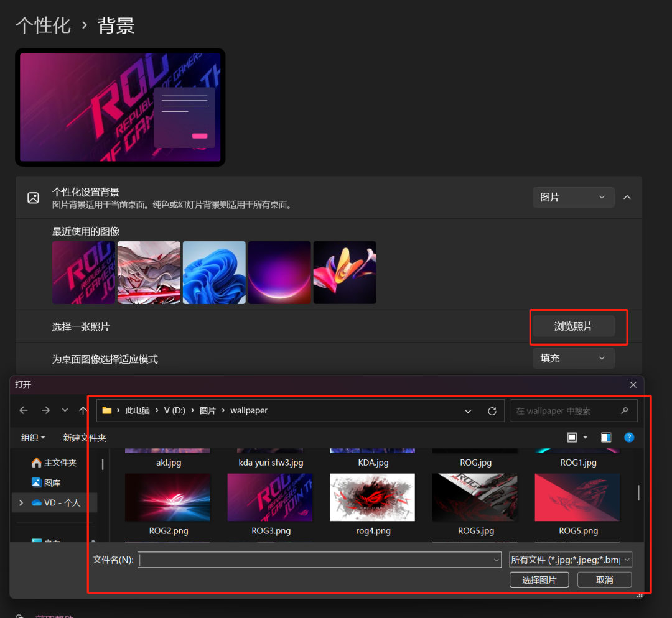The image size is (672, 618).
Task: Click the desktop background preview image
Action: (121, 107)
